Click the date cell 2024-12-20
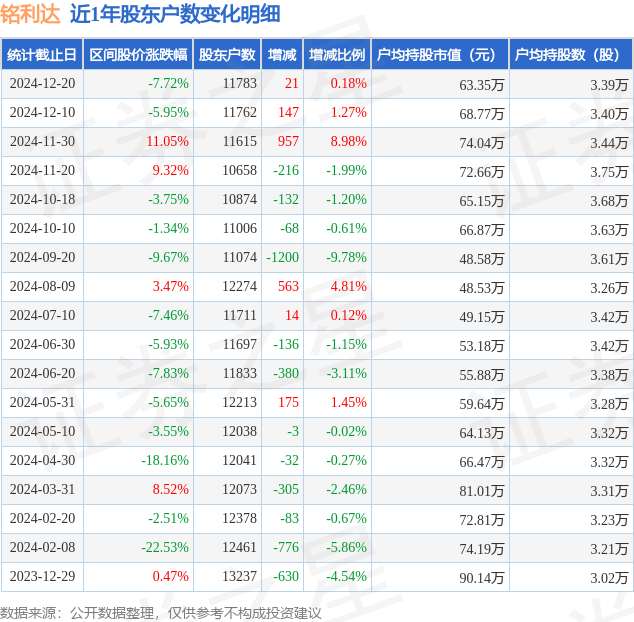Screen dimensions: 634x622 [x=42, y=83]
